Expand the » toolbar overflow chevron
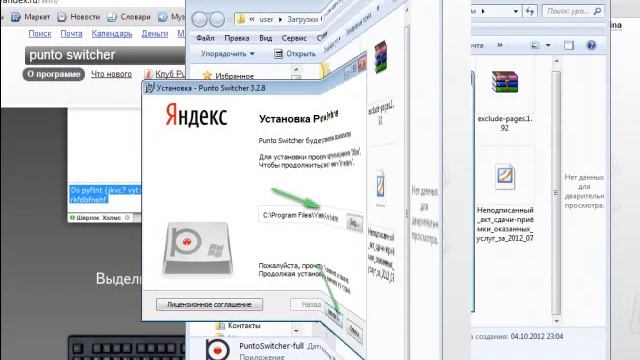The width and height of the screenshot is (640, 360). click(500, 45)
